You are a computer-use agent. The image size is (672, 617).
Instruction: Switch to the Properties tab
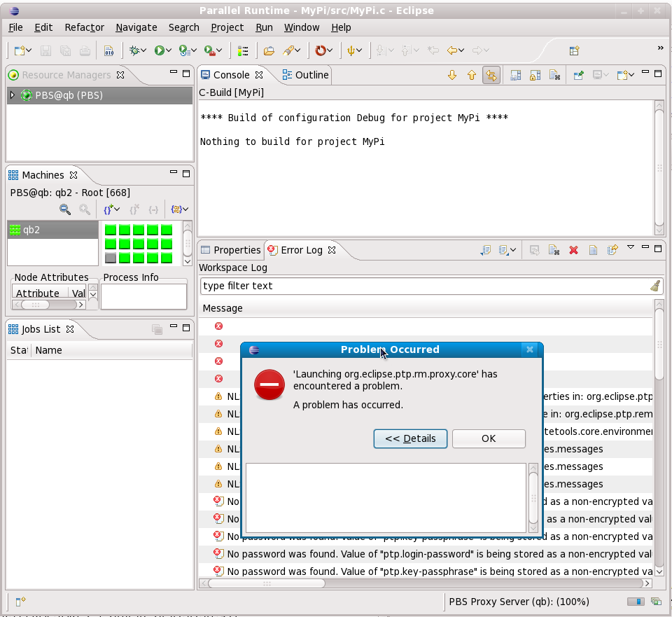(230, 250)
